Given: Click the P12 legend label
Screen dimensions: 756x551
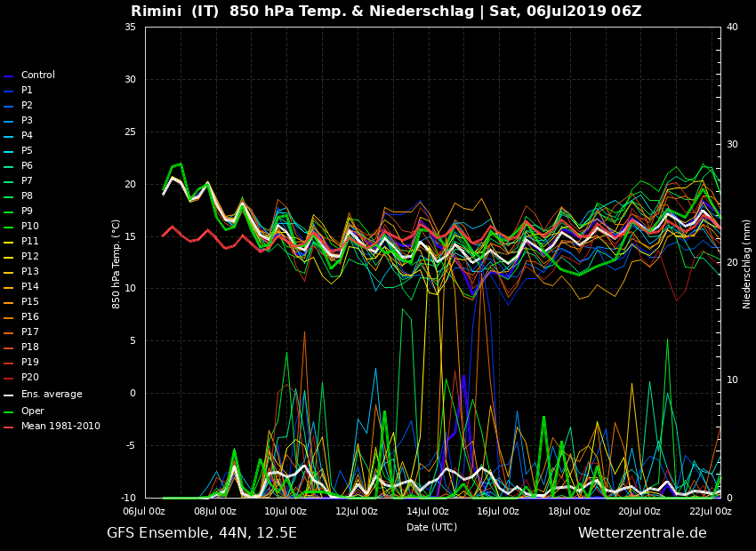Looking at the screenshot, I should pyautogui.click(x=30, y=256).
